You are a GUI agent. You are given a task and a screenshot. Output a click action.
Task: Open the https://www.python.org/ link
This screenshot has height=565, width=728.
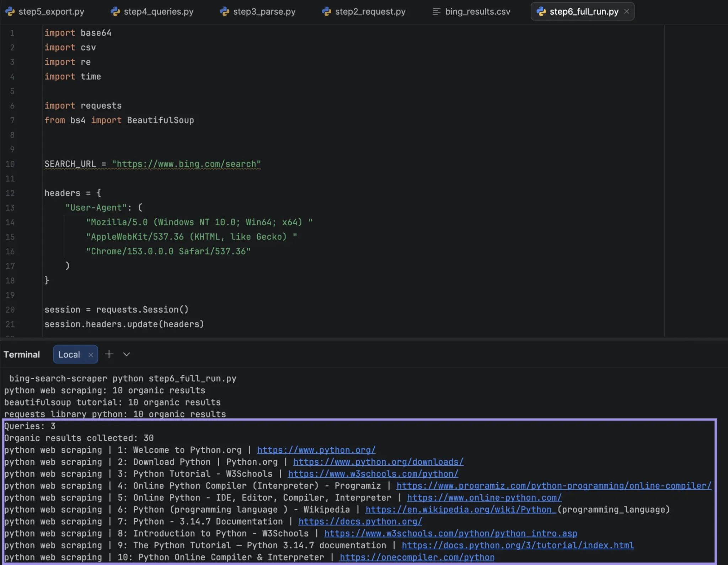coord(316,450)
